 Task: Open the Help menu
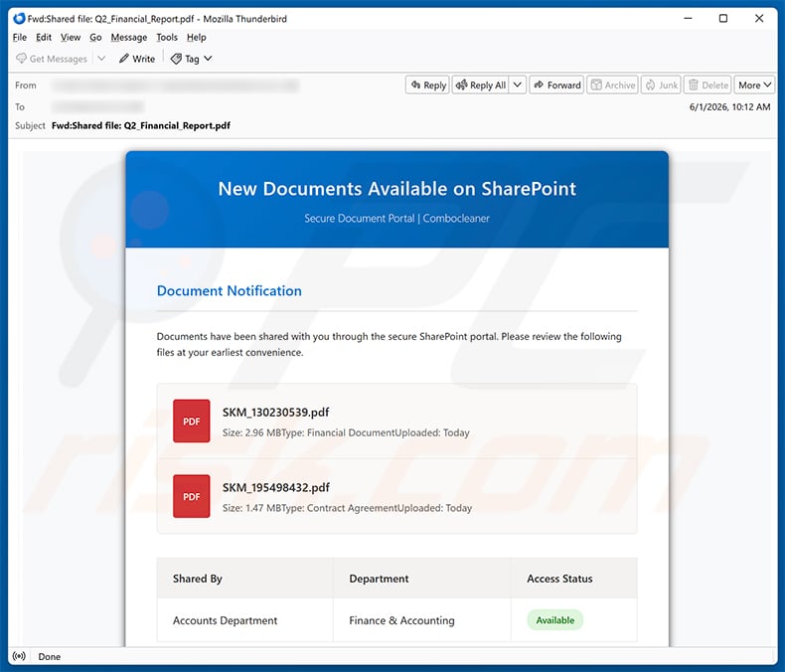click(x=197, y=37)
